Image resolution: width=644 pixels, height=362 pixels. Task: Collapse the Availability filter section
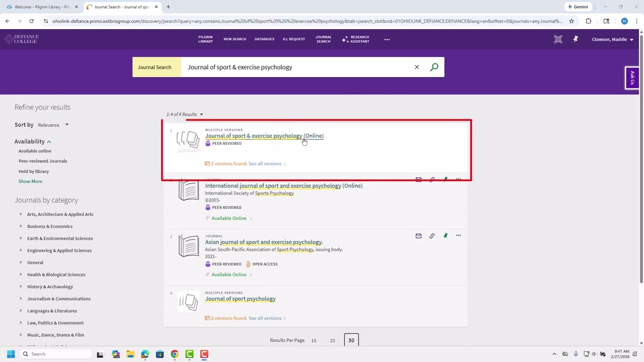point(33,141)
